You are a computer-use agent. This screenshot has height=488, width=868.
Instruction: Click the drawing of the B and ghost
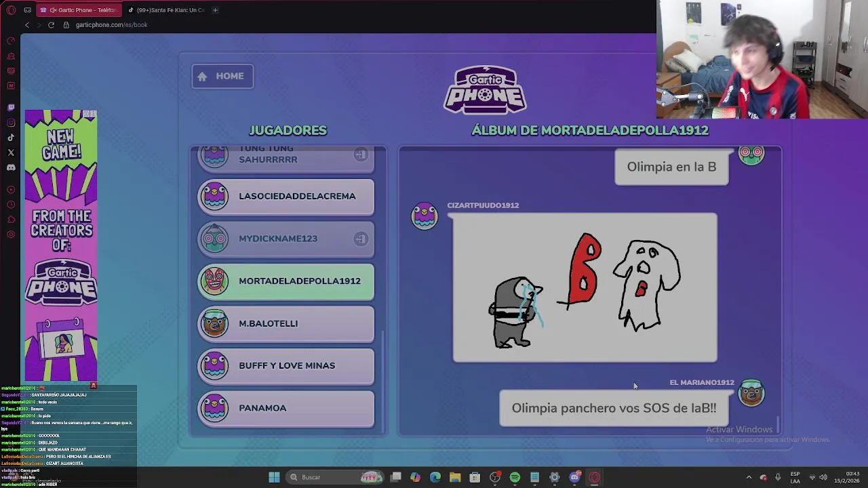click(585, 288)
